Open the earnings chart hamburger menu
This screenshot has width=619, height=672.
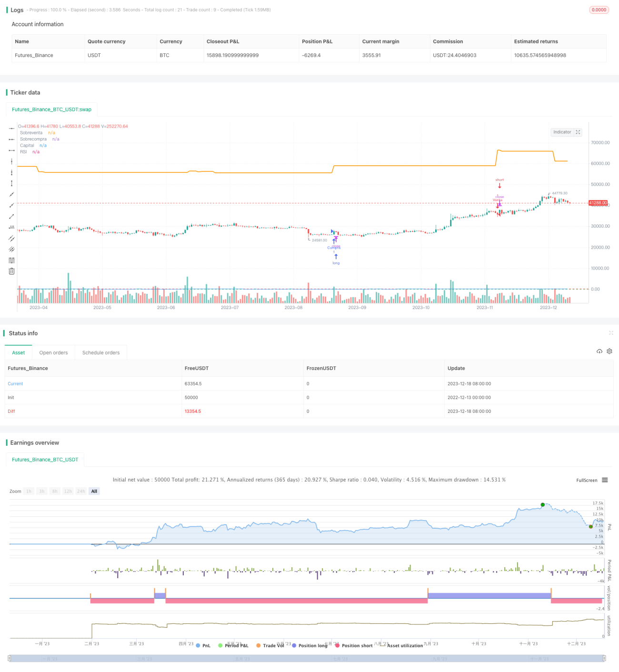tap(605, 480)
